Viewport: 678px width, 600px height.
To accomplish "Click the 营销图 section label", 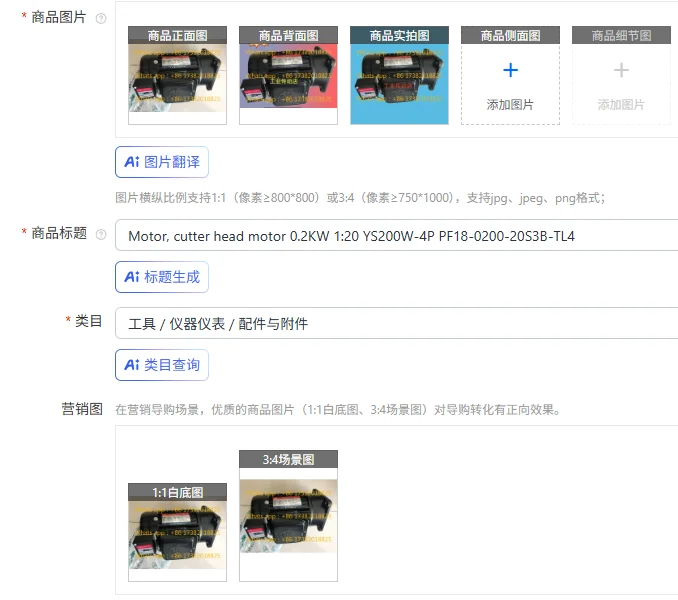I will tap(82, 409).
